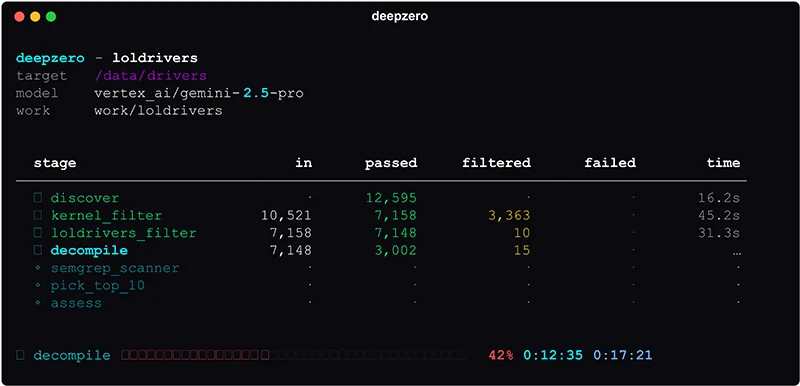Select the kernel_filter stage name
The width and height of the screenshot is (800, 386).
(x=106, y=216)
